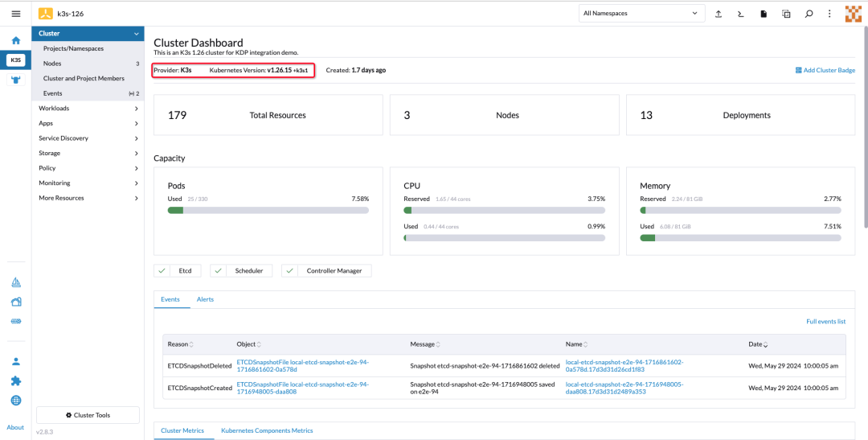This screenshot has height=440, width=868.
Task: Open Users & Authentication person icon
Action: [16, 361]
